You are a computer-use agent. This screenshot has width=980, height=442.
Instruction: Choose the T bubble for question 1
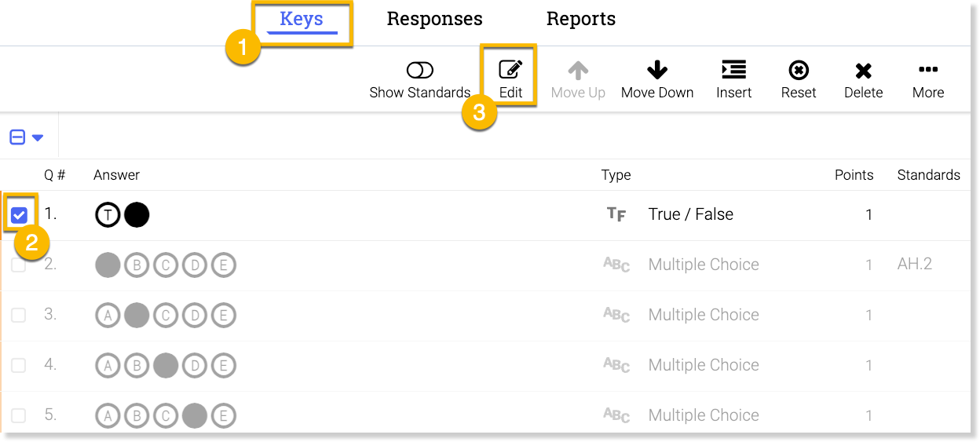click(108, 215)
